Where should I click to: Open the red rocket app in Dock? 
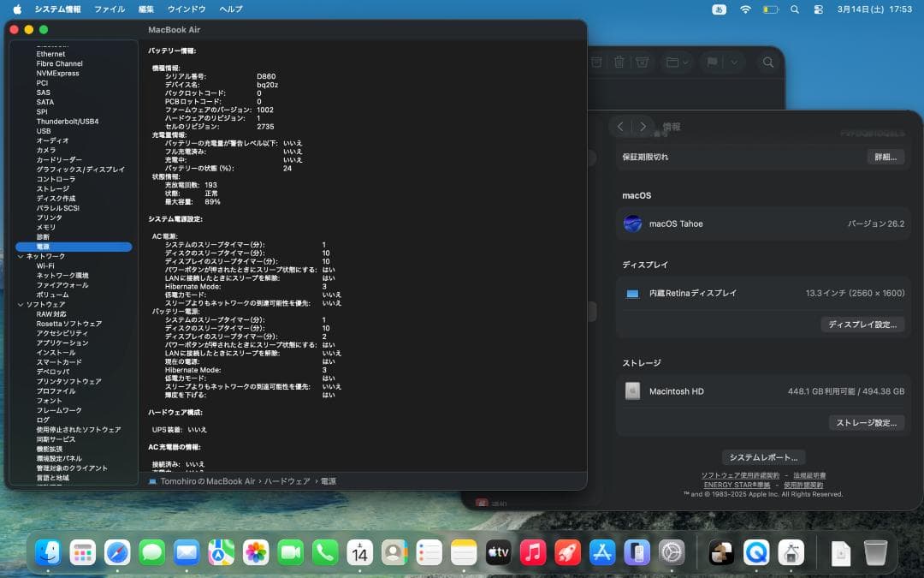(x=567, y=552)
